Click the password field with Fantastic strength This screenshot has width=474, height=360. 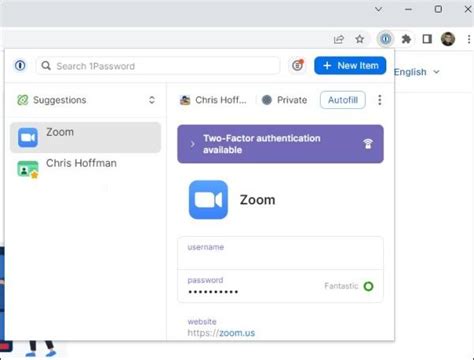pyautogui.click(x=280, y=286)
